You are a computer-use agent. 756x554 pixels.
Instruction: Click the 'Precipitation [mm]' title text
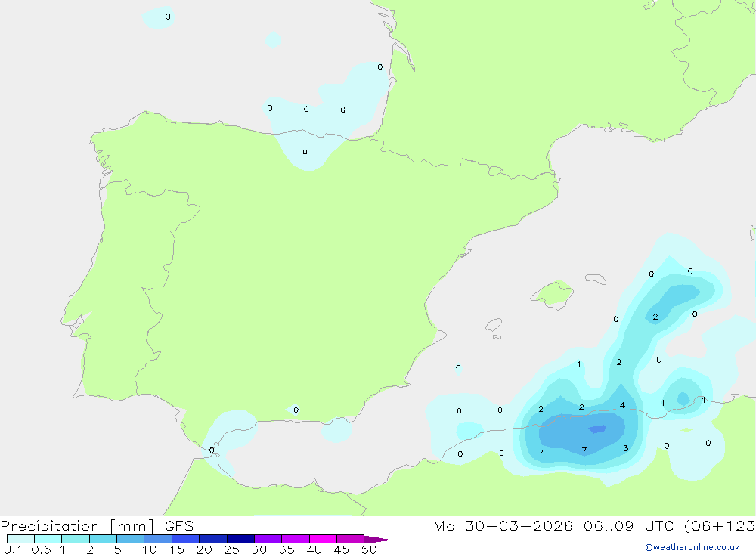coord(77,526)
